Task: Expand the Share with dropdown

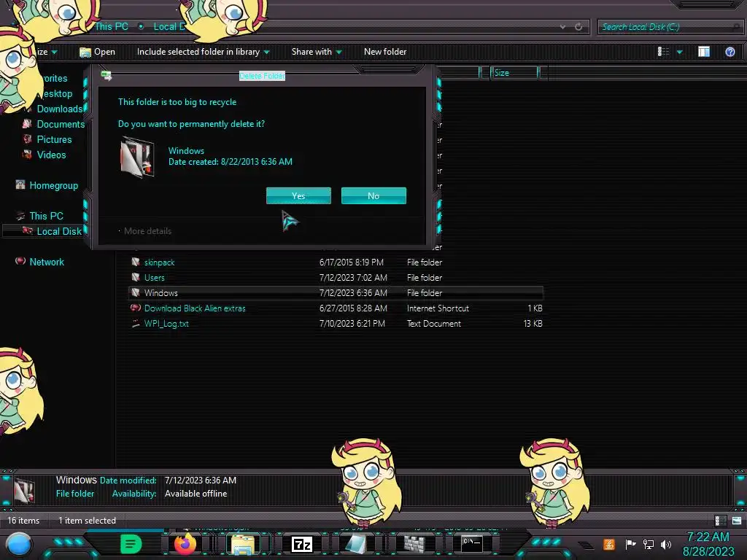Action: point(317,52)
